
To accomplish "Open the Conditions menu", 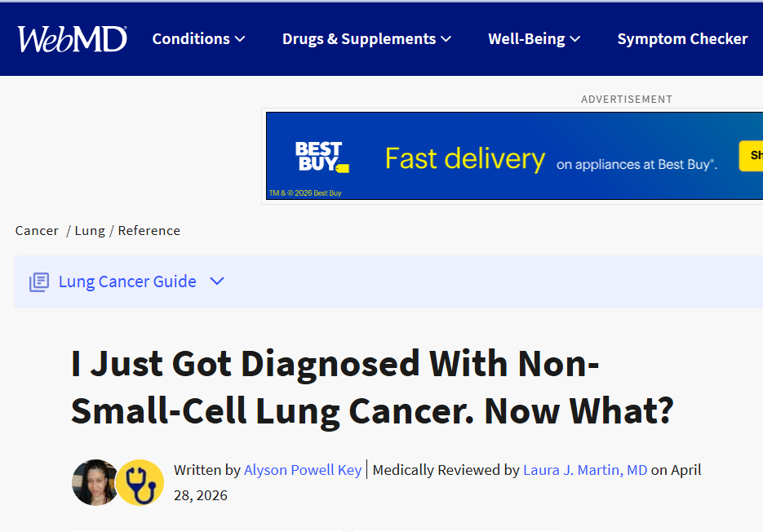I will point(191,39).
